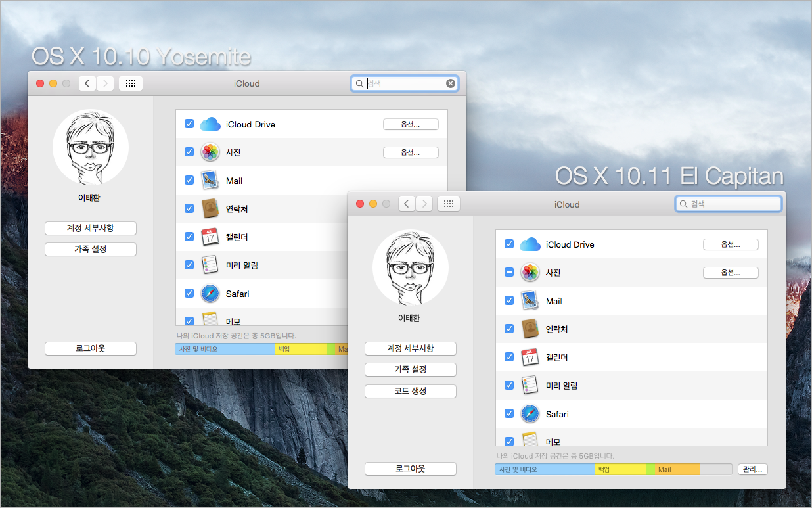Click Safari compass icon in Yosemite window
812x508 pixels.
tap(210, 293)
